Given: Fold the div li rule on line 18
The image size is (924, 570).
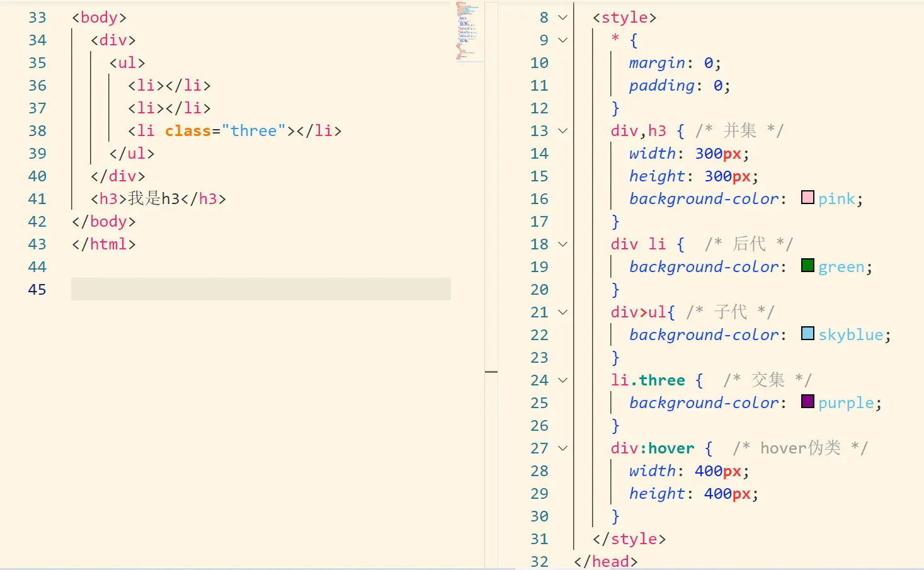Looking at the screenshot, I should point(563,244).
